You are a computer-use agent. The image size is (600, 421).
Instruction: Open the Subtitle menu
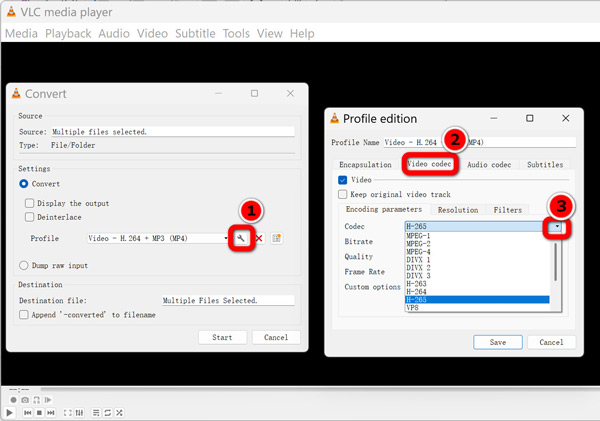(195, 34)
